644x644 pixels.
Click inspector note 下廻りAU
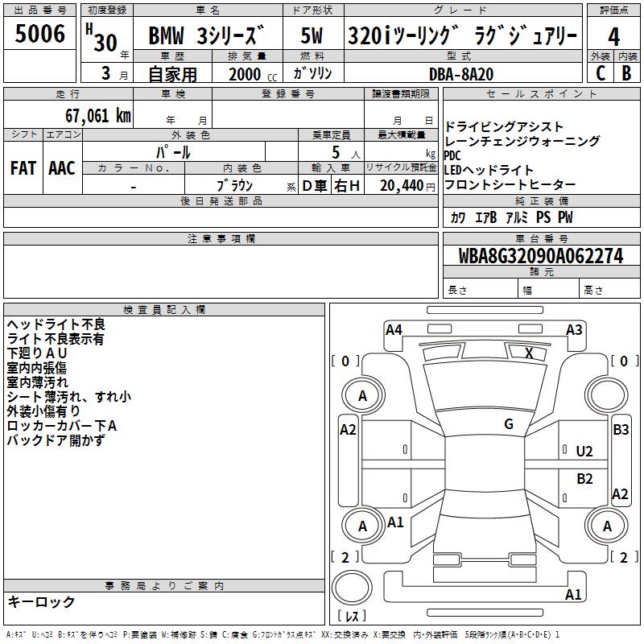37,353
